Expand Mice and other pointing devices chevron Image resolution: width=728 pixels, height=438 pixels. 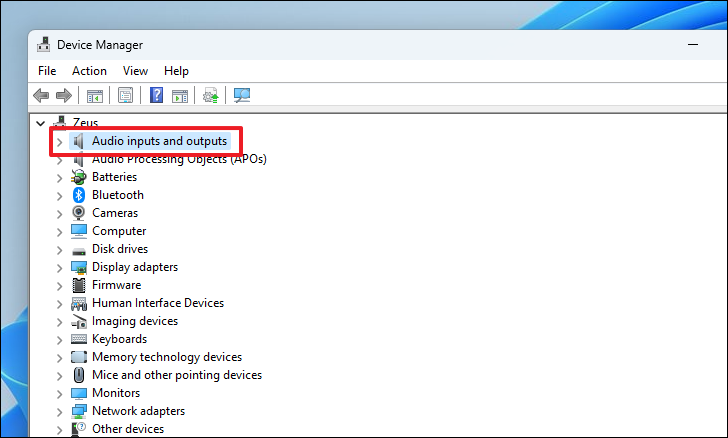point(59,376)
